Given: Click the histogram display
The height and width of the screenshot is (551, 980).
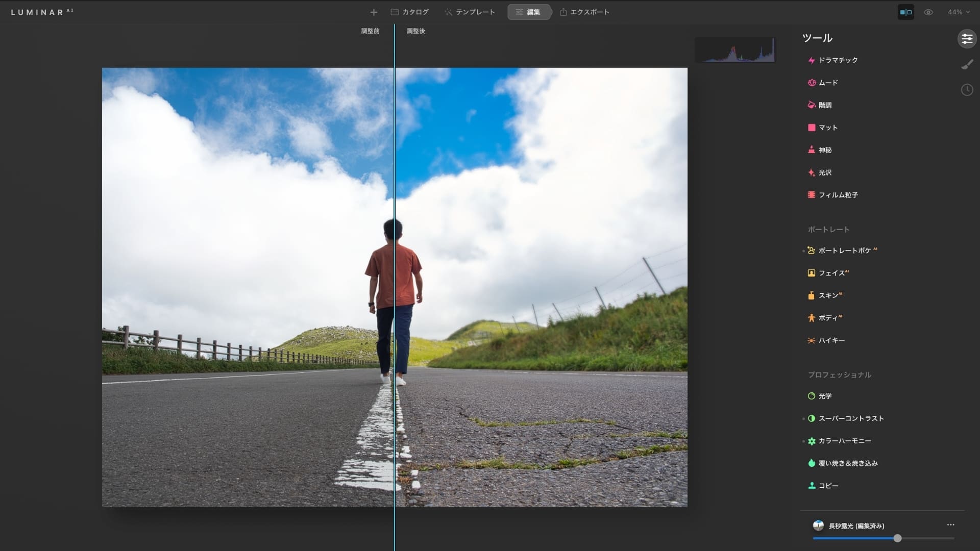Looking at the screenshot, I should click(x=735, y=50).
